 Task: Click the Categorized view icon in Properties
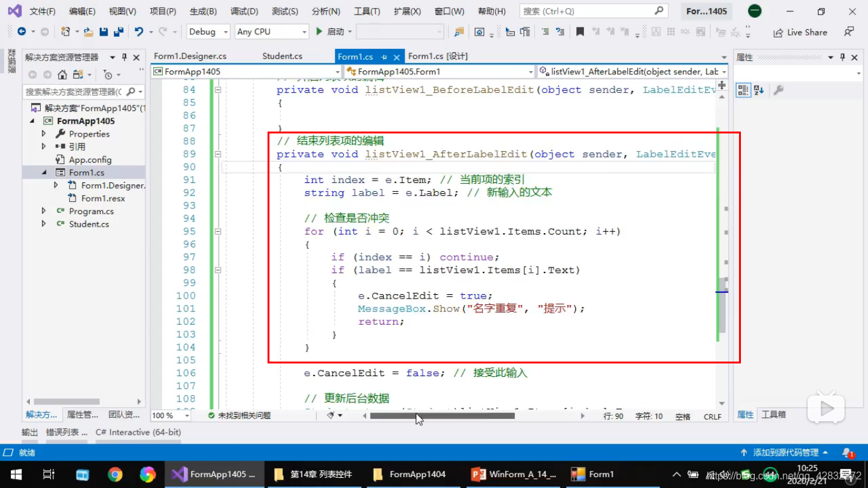pyautogui.click(x=743, y=90)
